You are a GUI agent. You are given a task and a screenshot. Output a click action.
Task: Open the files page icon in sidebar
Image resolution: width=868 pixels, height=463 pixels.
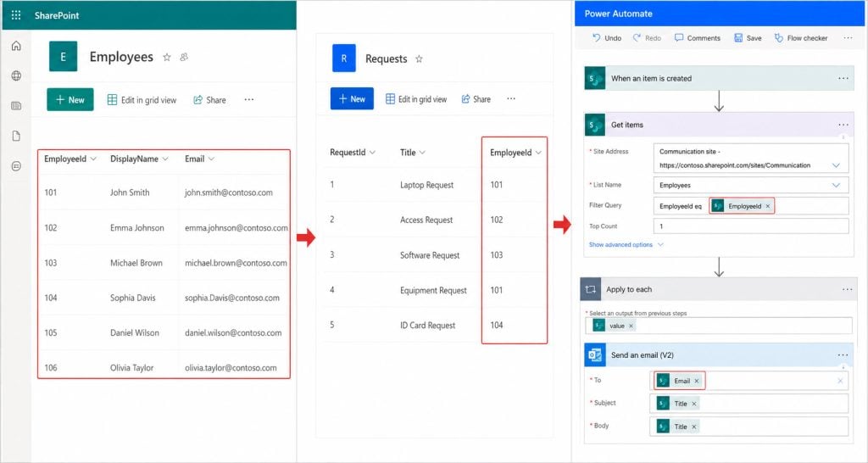(16, 136)
